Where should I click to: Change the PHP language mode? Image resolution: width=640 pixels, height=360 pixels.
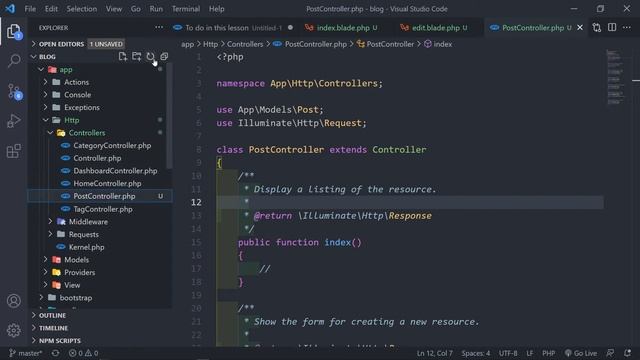pos(548,353)
